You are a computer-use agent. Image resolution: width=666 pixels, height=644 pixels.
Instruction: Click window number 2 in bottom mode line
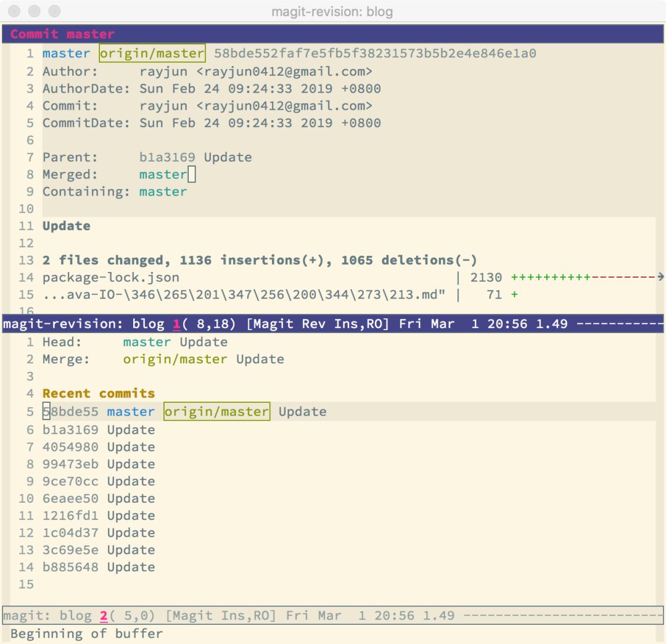coord(104,615)
